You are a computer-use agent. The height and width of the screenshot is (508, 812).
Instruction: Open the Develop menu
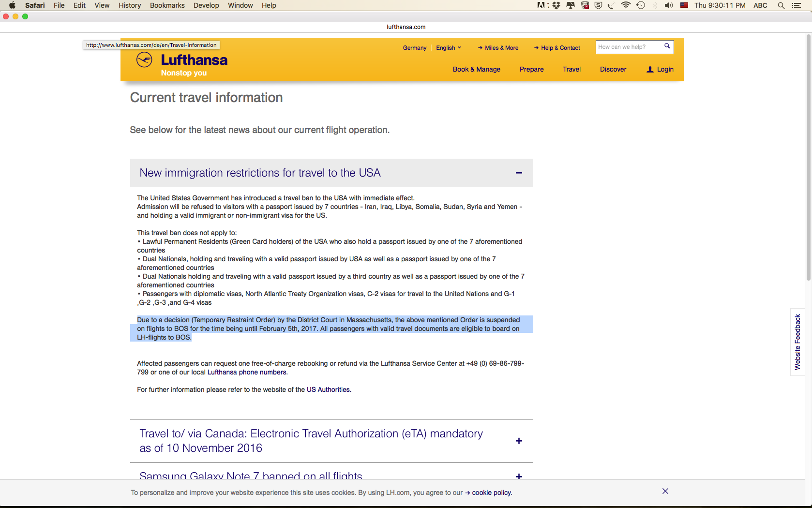[206, 5]
